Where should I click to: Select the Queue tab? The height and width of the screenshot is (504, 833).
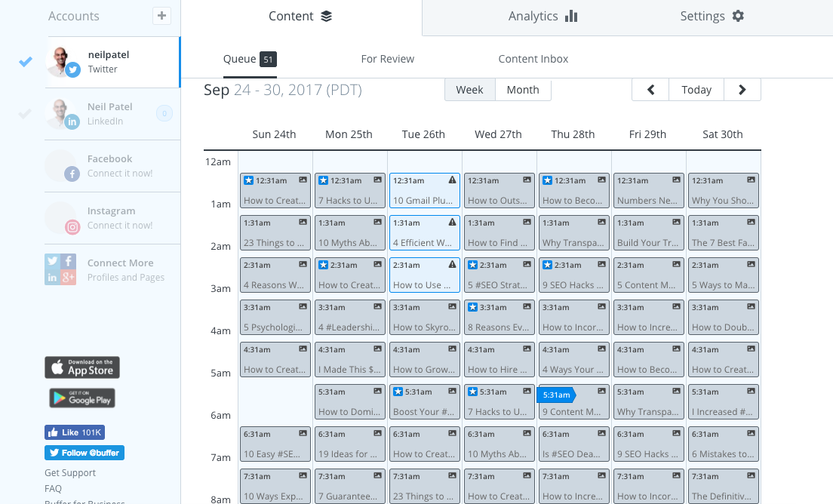[250, 59]
